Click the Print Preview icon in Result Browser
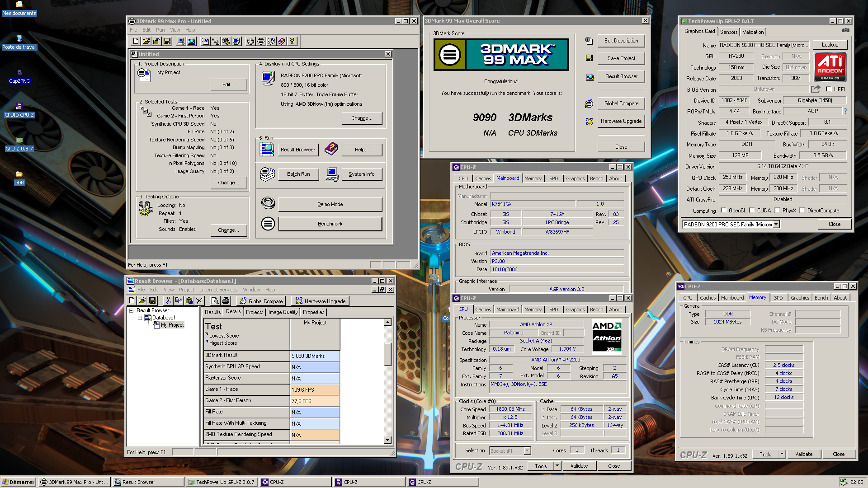This screenshot has width=868, height=488. 215,300
